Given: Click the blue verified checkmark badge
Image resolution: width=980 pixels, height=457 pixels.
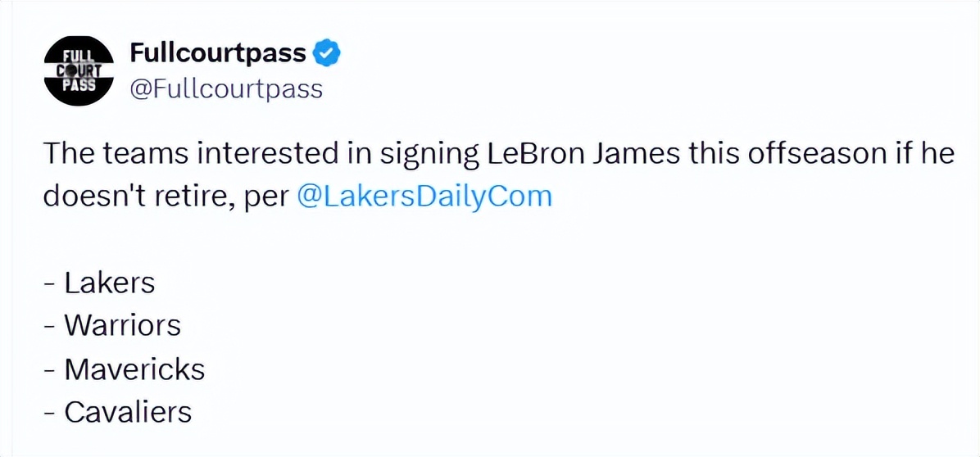Looking at the screenshot, I should point(327,53).
